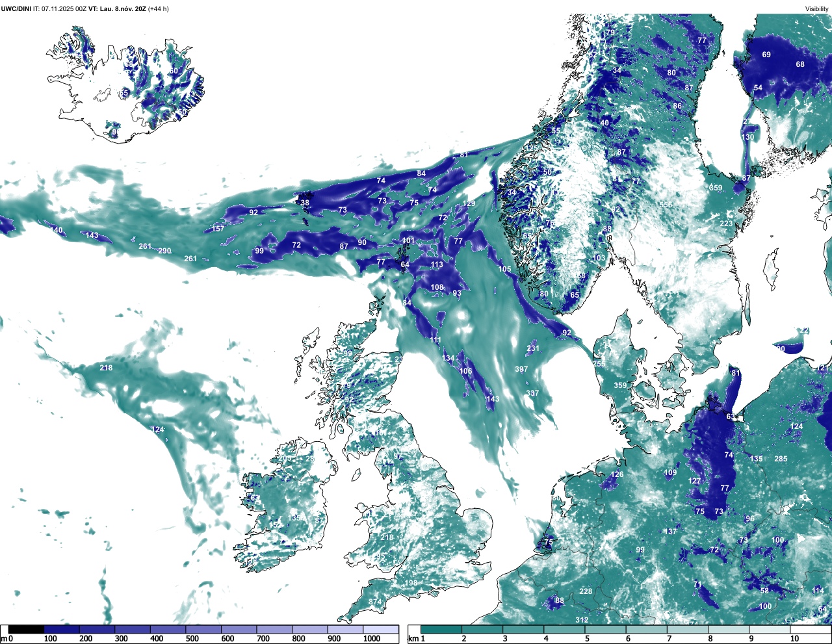Click the '359' visibility value on map
Viewport: 832px width, 644px height.
pyautogui.click(x=621, y=385)
